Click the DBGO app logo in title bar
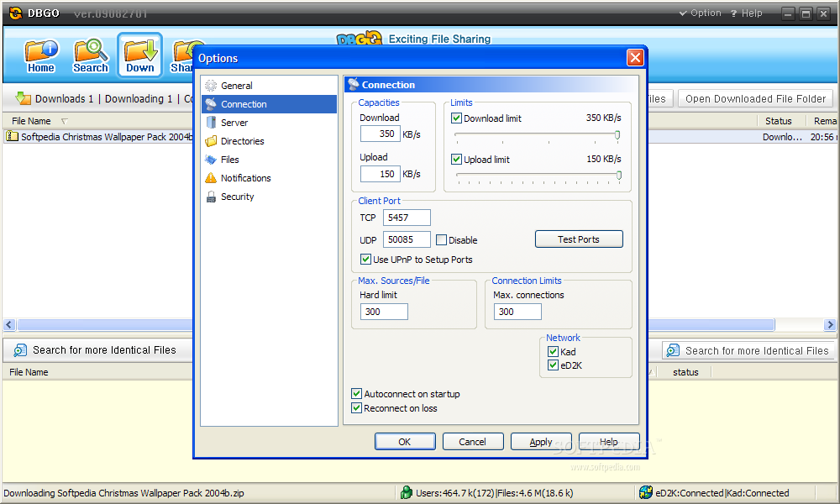840x504 pixels. [x=15, y=13]
